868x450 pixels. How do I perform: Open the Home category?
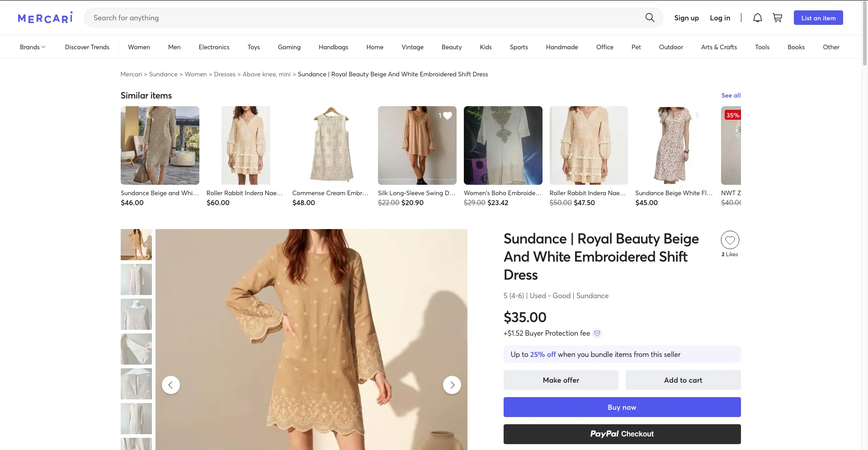click(x=375, y=47)
